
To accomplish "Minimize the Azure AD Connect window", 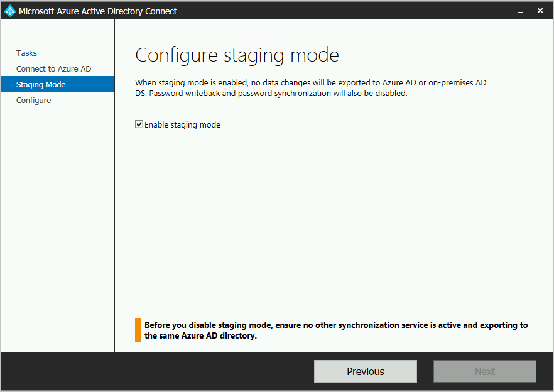I will [521, 11].
